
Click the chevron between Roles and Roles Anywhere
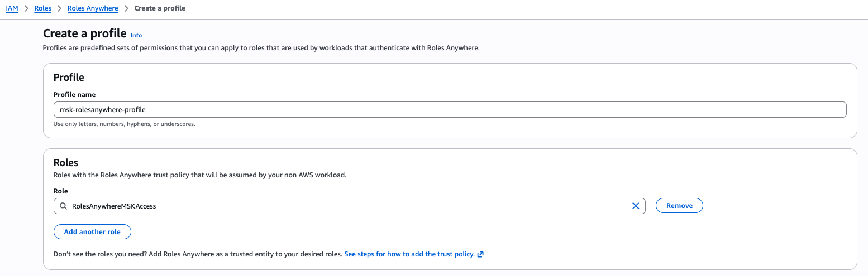[59, 8]
